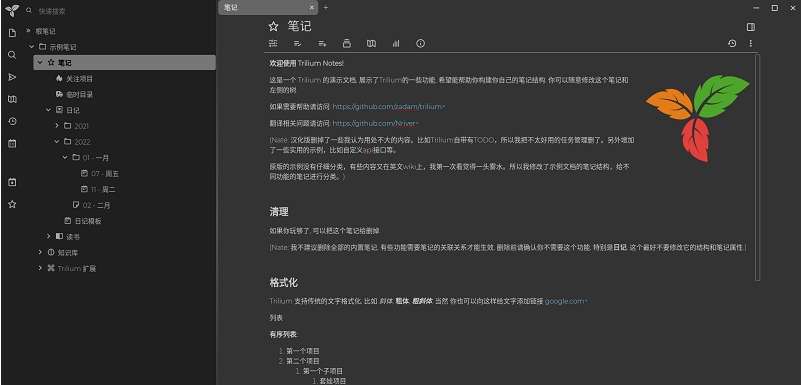The image size is (801, 385).
Task: Click the note title field 笔记
Action: pyautogui.click(x=299, y=26)
